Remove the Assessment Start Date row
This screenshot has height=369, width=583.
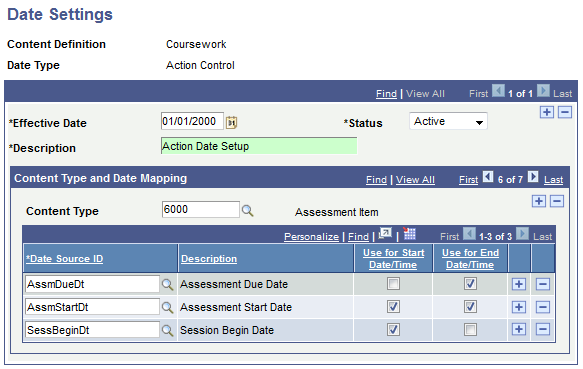tap(542, 307)
